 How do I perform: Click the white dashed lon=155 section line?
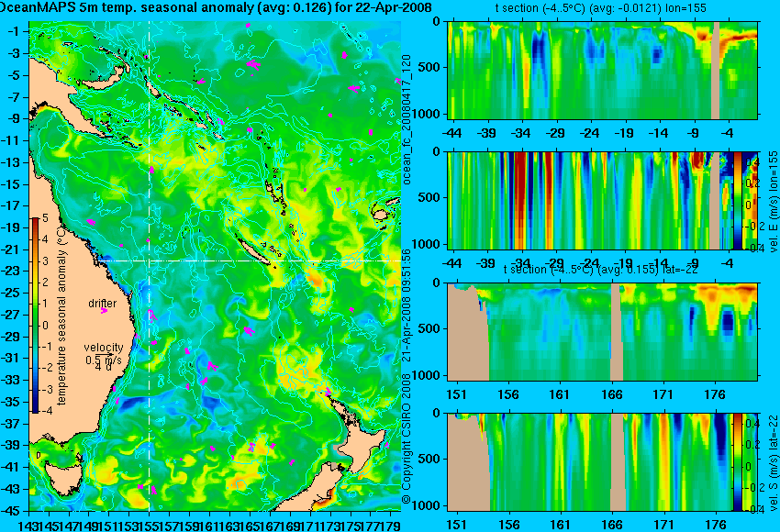click(x=150, y=266)
